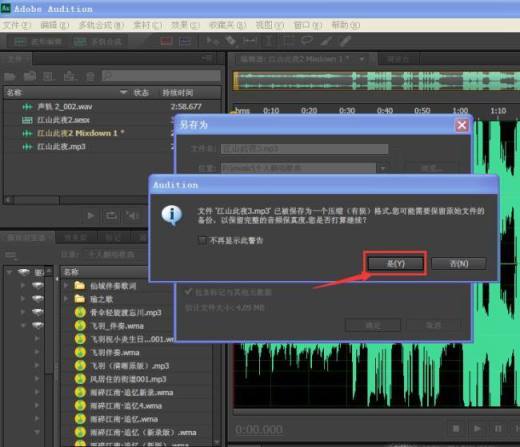Select the Slip tool in toolbar

pos(250,41)
